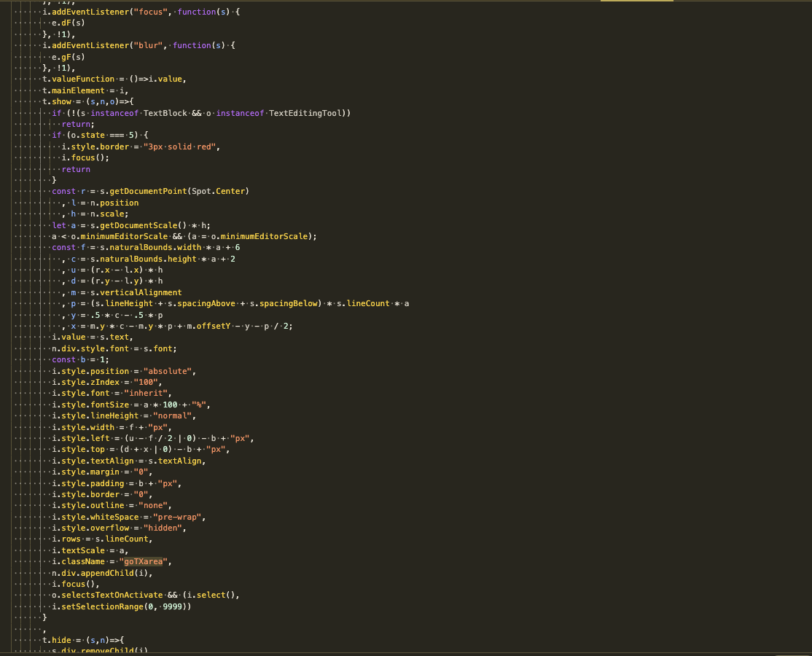Click s.spacingAbove term
Screen dimensions: 812x656
(x=201, y=304)
